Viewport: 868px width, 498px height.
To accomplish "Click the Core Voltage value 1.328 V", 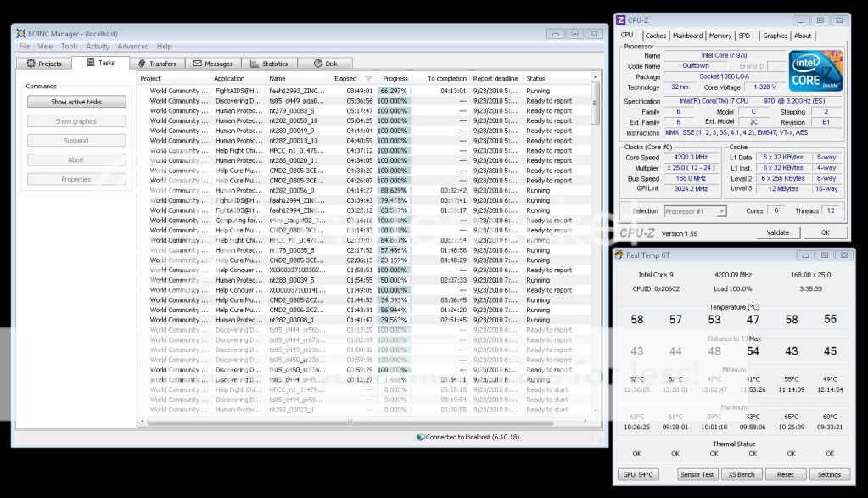I will point(765,87).
